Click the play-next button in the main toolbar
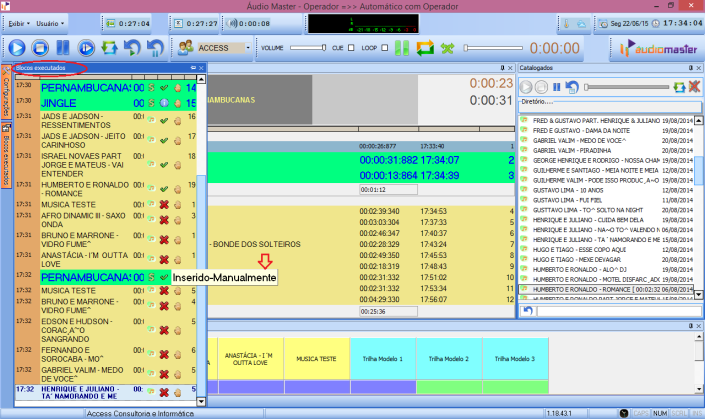The width and height of the screenshot is (705, 419). tap(86, 48)
